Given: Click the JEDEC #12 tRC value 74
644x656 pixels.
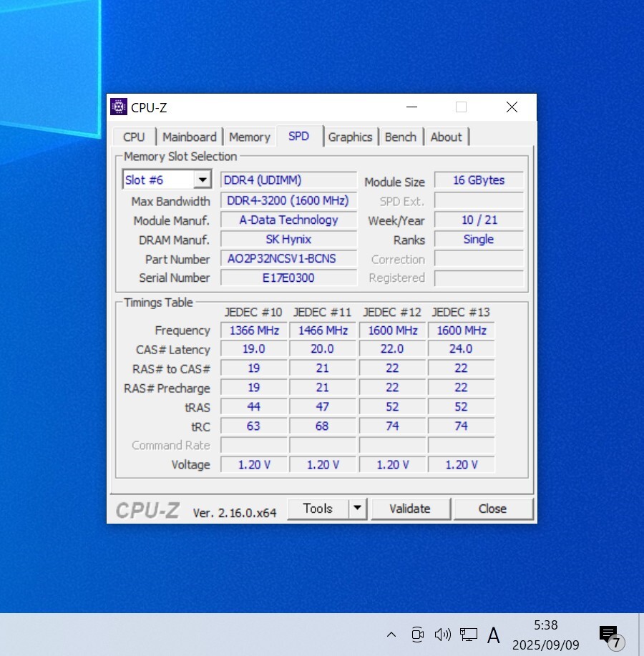Looking at the screenshot, I should pyautogui.click(x=393, y=426).
